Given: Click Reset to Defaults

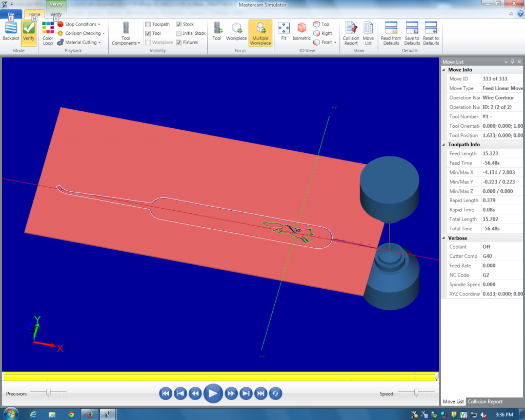Looking at the screenshot, I should [x=431, y=33].
